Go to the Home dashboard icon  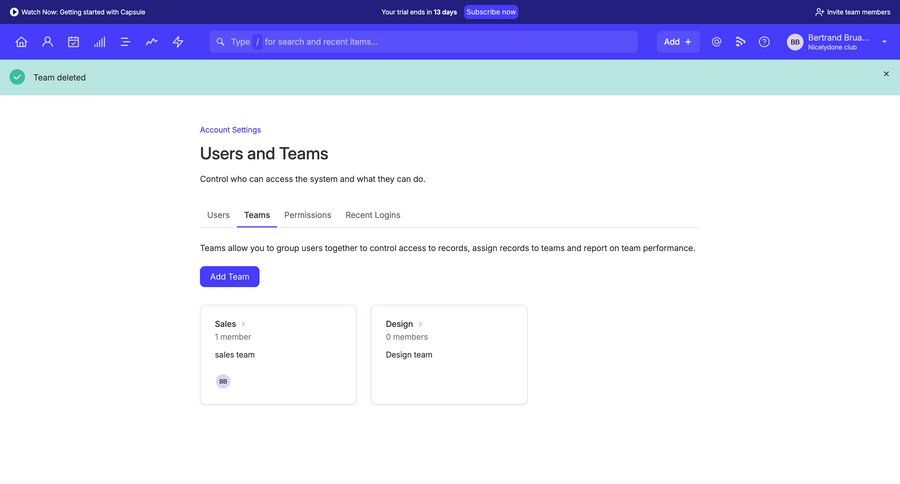(x=21, y=42)
